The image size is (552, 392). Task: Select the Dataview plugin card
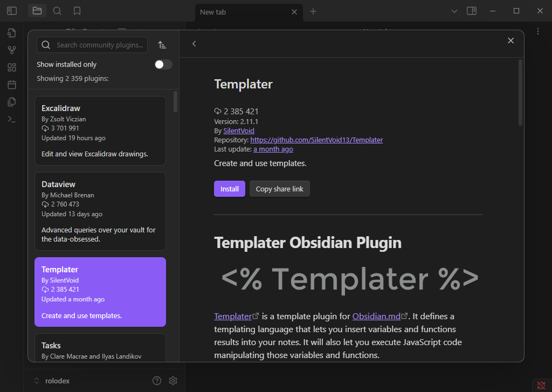click(x=100, y=211)
